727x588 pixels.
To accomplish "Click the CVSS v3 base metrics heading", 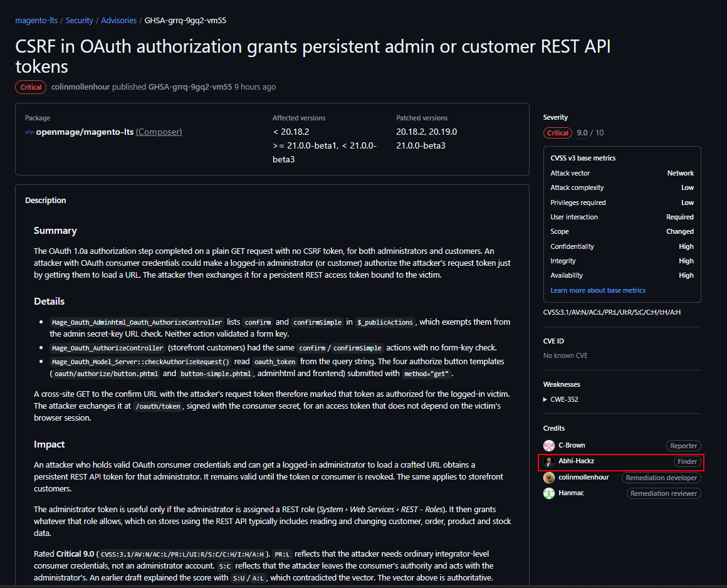I will (x=583, y=158).
